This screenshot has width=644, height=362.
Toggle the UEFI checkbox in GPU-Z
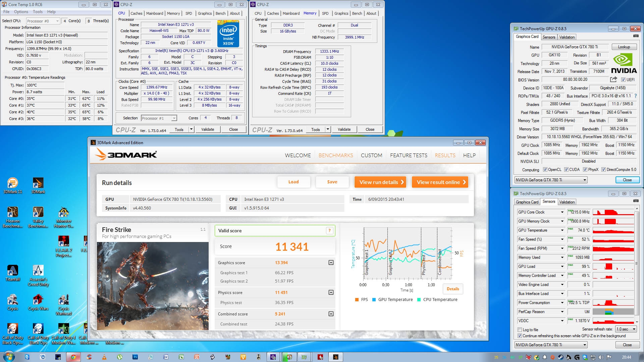point(623,80)
